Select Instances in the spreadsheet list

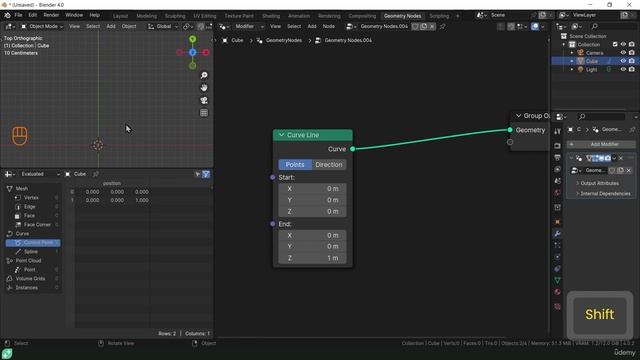(27, 288)
